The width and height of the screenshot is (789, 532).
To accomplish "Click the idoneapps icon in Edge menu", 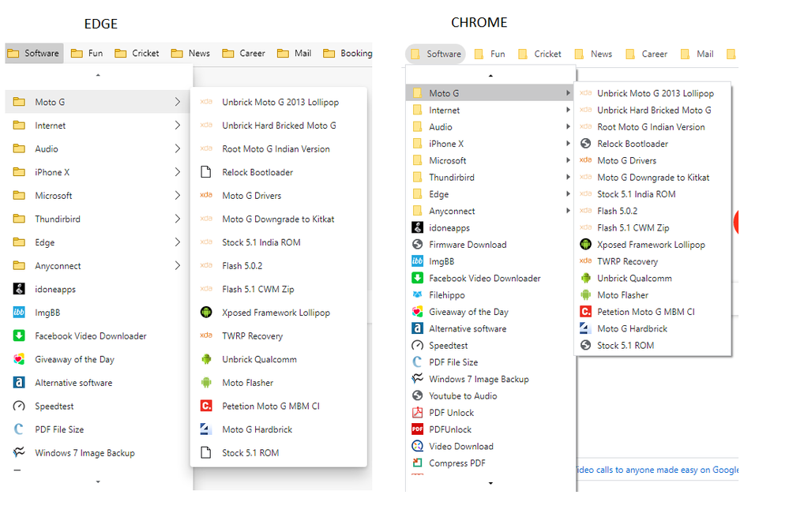I will [19, 289].
